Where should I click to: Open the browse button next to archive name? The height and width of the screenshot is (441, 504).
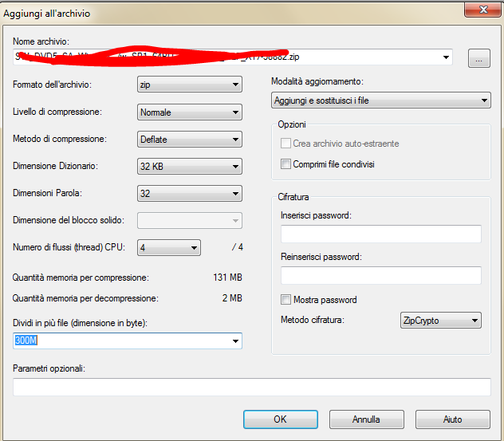(479, 58)
